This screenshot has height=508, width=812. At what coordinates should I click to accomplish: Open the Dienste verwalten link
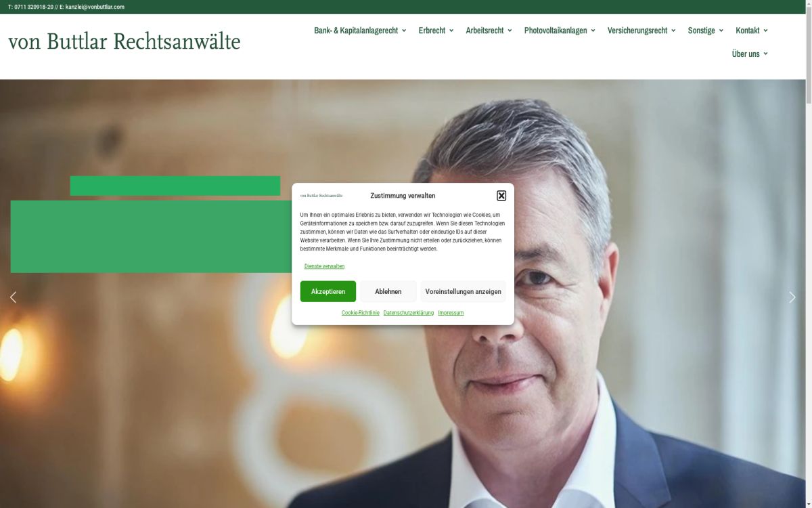pos(324,266)
